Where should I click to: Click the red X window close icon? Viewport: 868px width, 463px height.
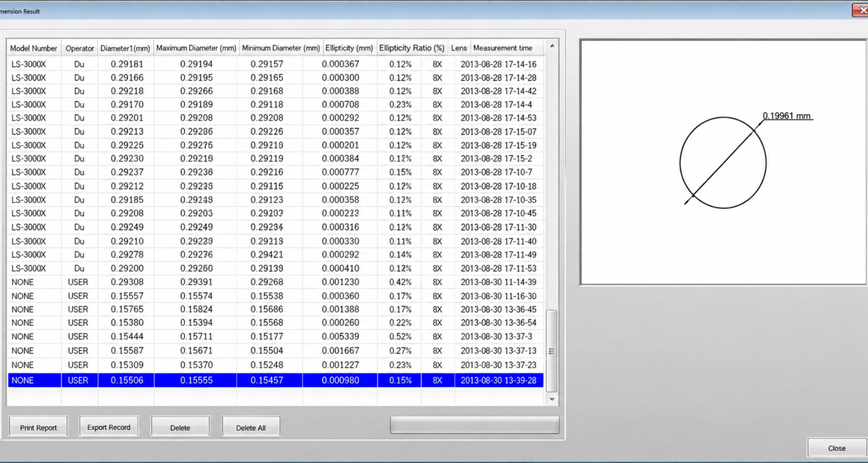point(861,10)
